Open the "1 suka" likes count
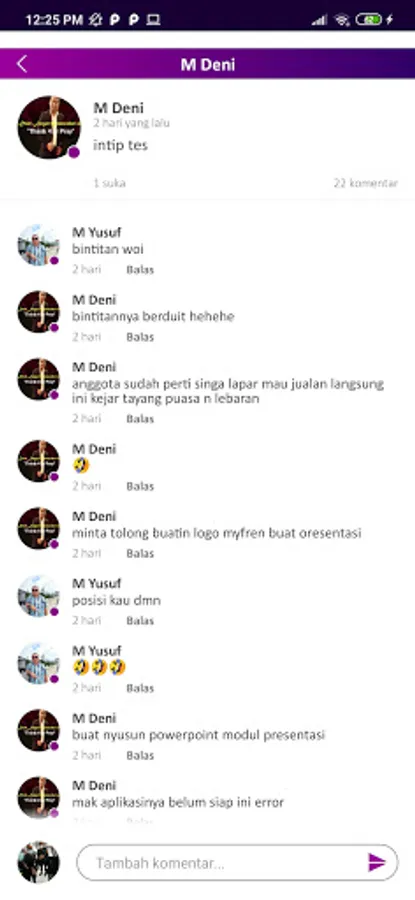The height and width of the screenshot is (900, 415). (110, 183)
